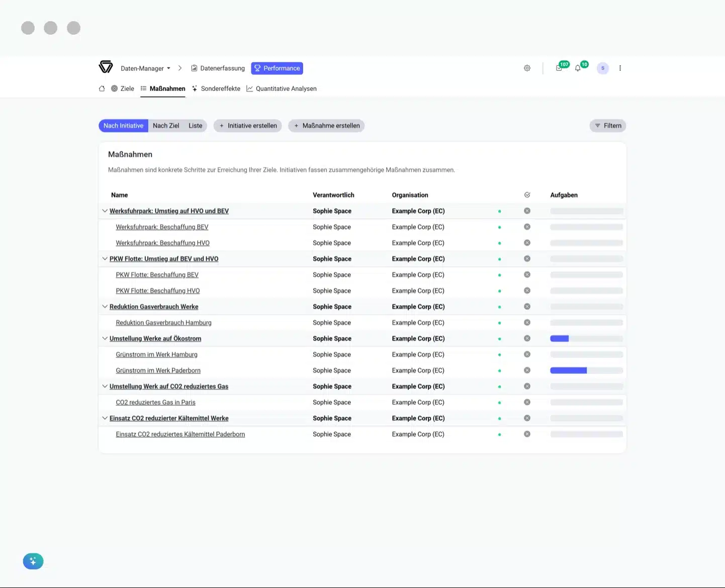Switch view to Liste
This screenshot has width=725, height=588.
pos(196,126)
